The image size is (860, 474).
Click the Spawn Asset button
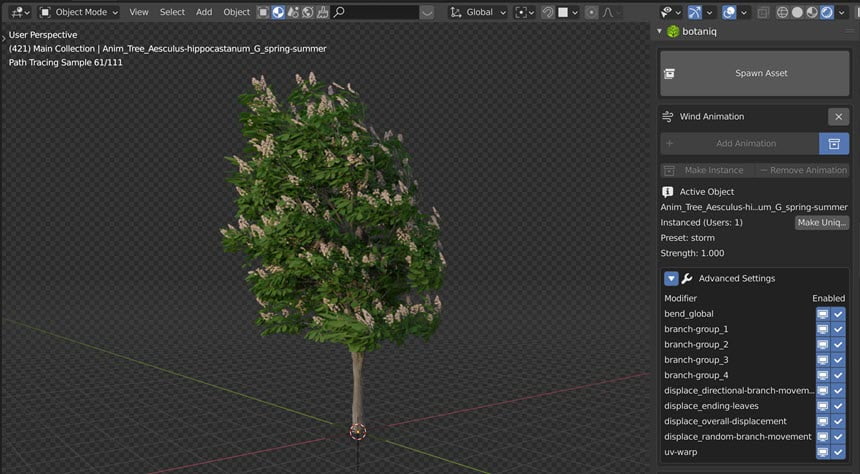pyautogui.click(x=755, y=74)
